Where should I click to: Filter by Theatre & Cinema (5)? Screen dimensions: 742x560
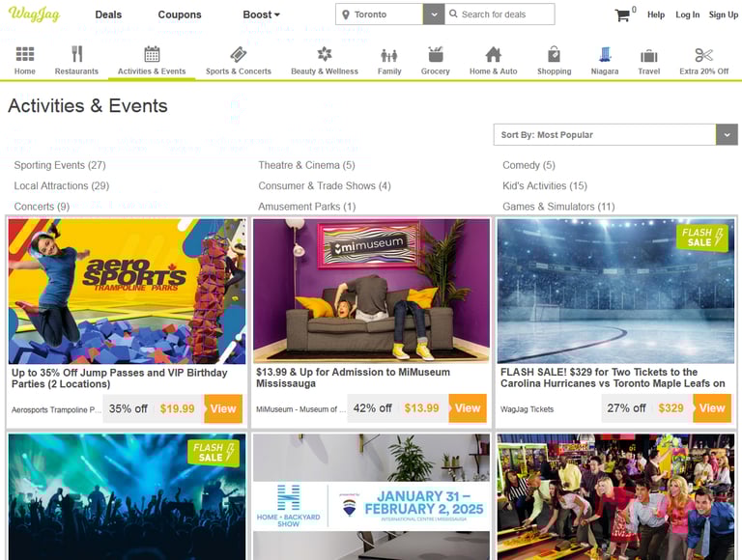click(306, 165)
